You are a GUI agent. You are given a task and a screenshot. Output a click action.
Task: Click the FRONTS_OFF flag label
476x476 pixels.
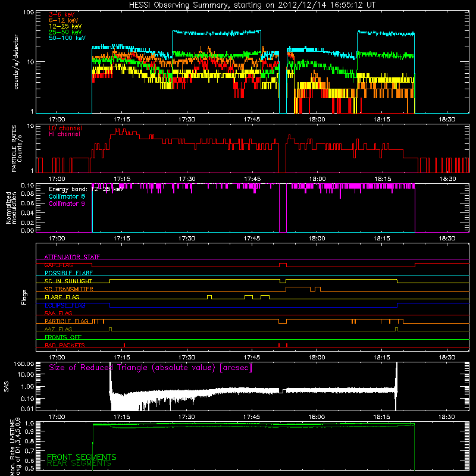click(63, 337)
